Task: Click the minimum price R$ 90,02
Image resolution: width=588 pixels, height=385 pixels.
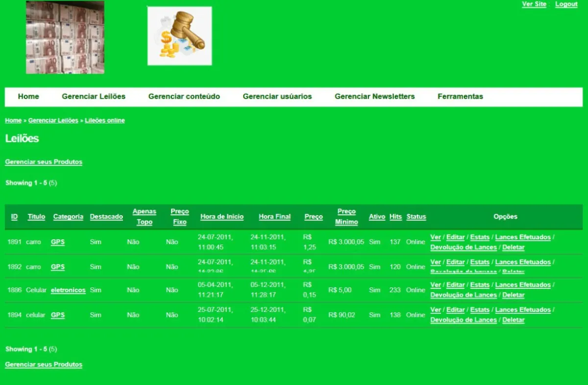Action: pyautogui.click(x=342, y=315)
